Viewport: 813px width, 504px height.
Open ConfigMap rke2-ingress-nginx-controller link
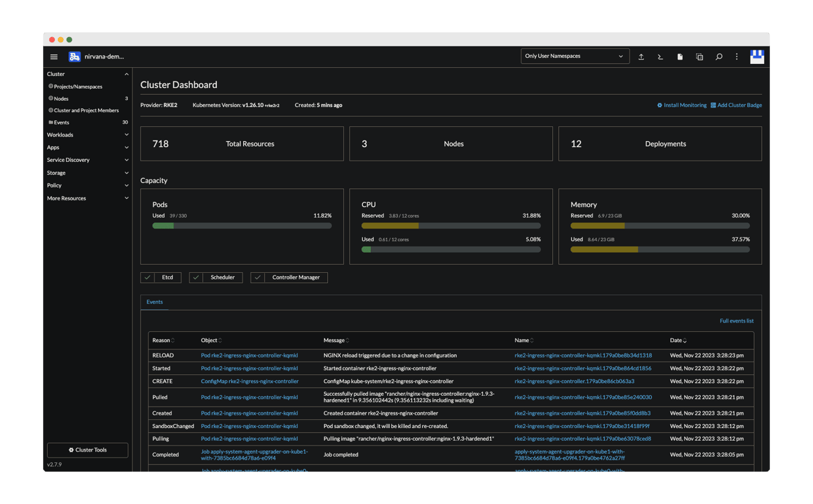coord(250,381)
